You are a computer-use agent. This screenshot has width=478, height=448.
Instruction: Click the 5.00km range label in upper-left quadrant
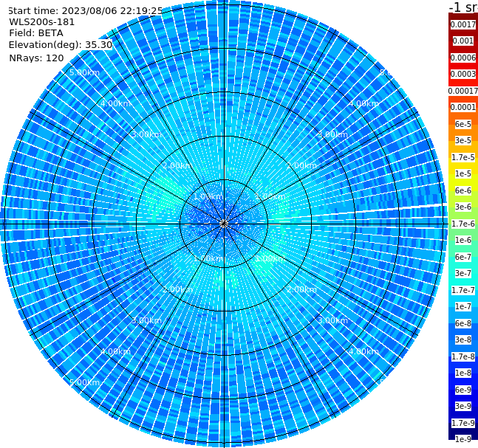point(84,72)
